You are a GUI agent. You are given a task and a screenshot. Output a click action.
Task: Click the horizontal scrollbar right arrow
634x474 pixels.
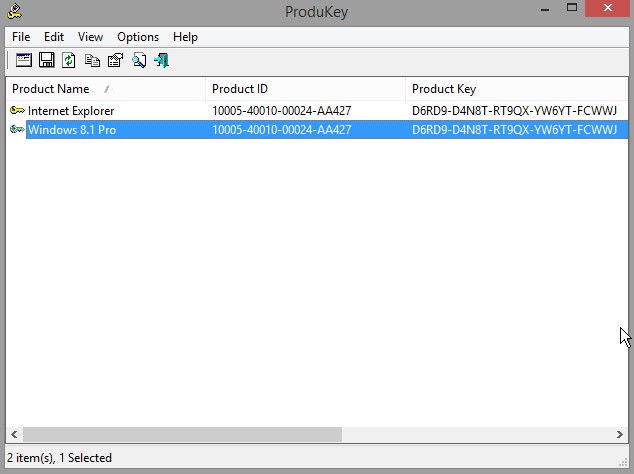[620, 434]
